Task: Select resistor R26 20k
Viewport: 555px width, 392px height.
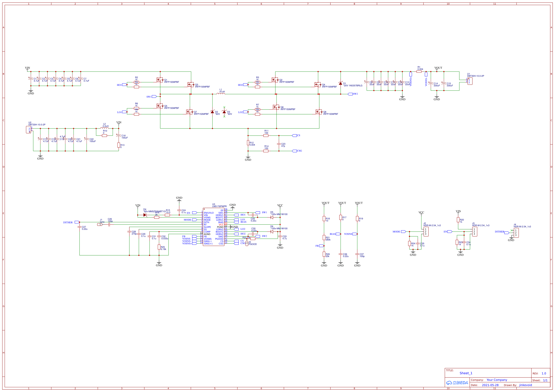Action: tap(324, 254)
